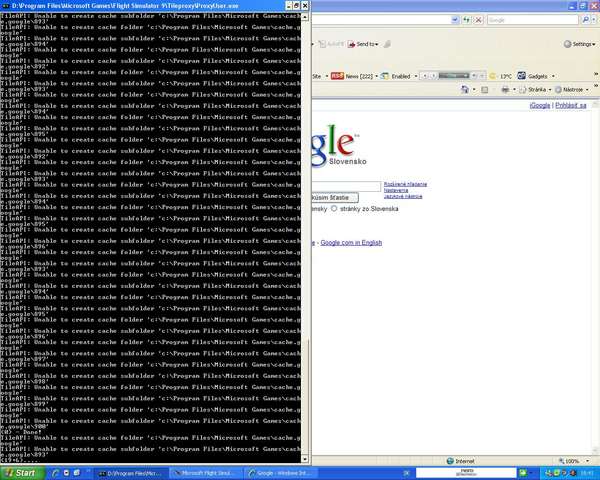
Task: Expand hidden toolbar items chevron beside Gadgets
Action: click(595, 74)
